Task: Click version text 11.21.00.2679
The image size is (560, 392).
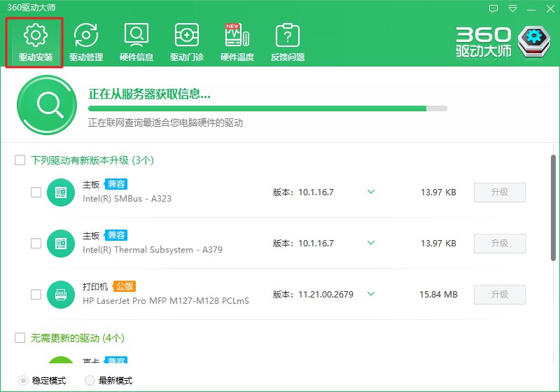Action: [x=325, y=295]
